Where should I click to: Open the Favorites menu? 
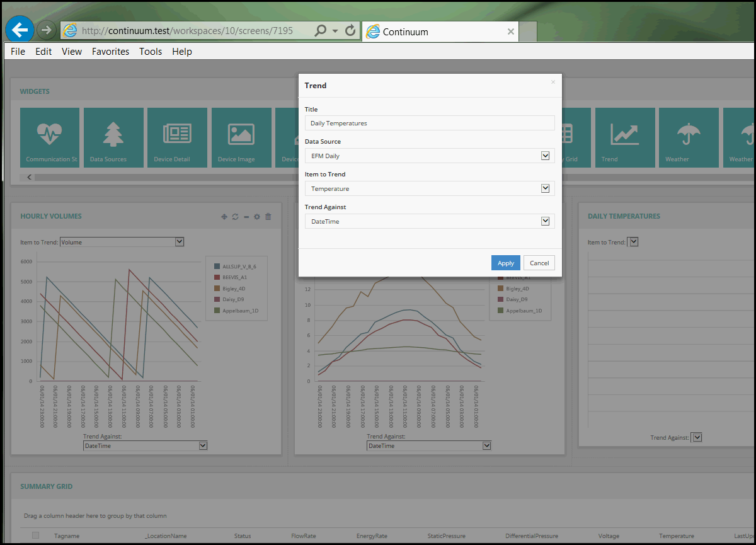(x=110, y=52)
